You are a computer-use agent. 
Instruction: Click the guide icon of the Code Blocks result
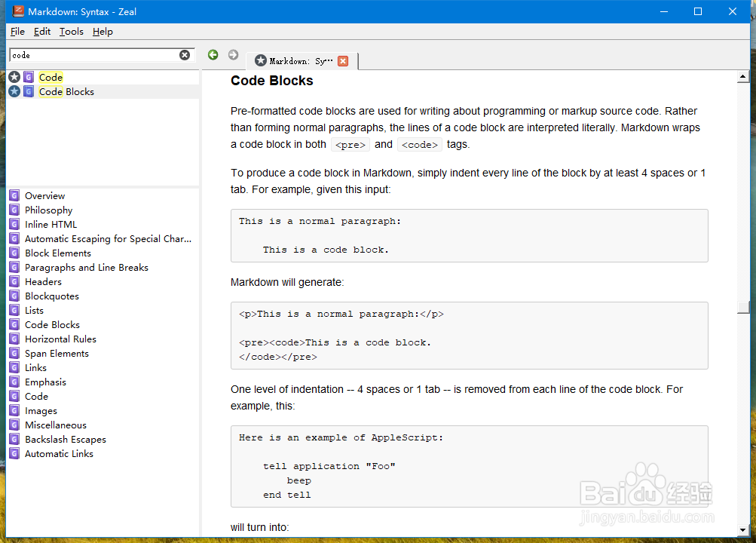tap(29, 91)
